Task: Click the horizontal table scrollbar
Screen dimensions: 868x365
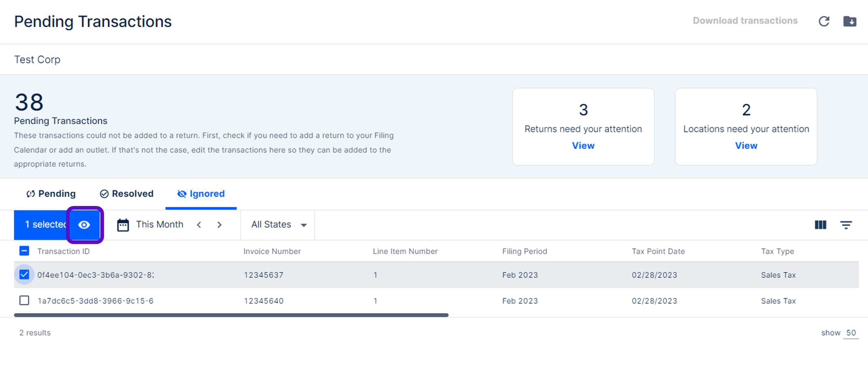Action: tap(231, 315)
